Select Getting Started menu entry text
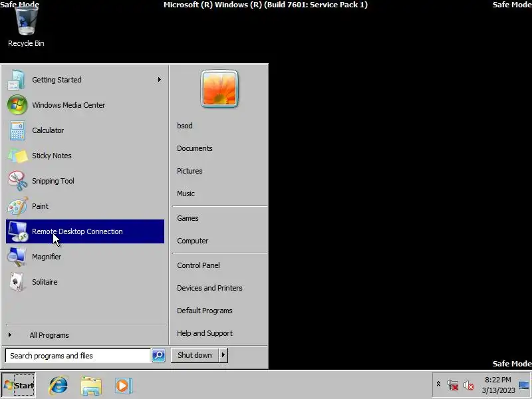This screenshot has width=532, height=399. [x=57, y=80]
